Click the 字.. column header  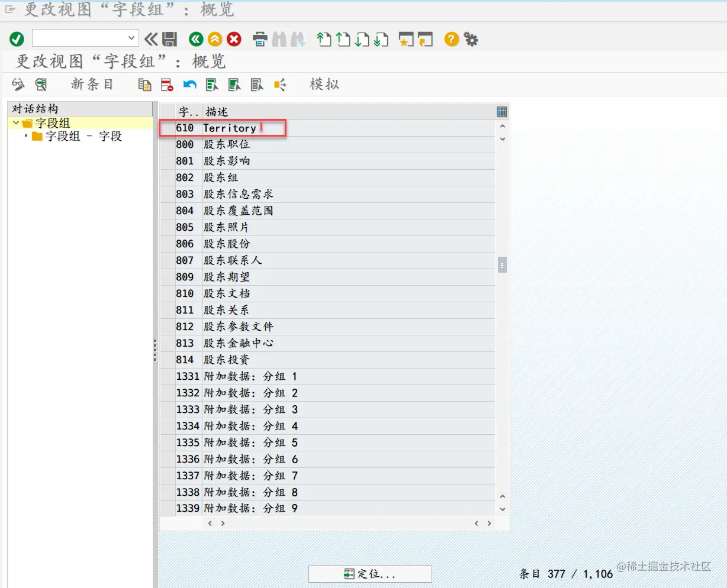189,112
